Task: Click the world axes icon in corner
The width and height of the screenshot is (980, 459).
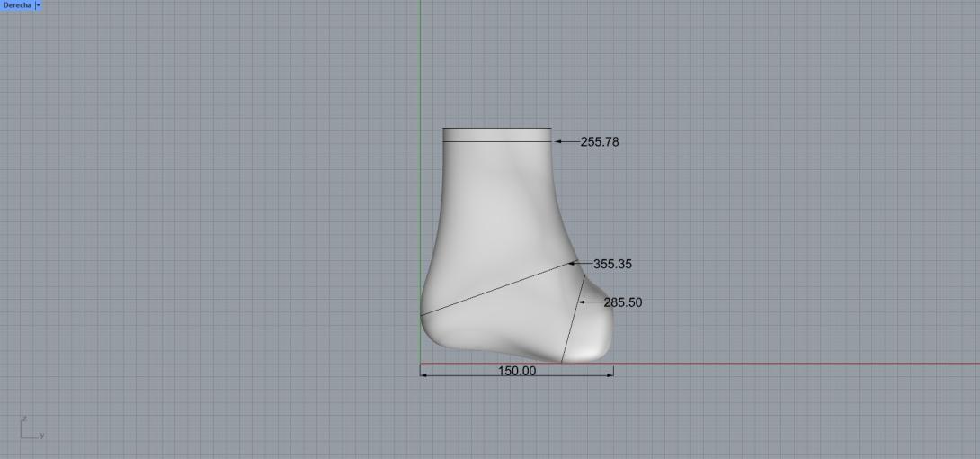Action: 29,428
